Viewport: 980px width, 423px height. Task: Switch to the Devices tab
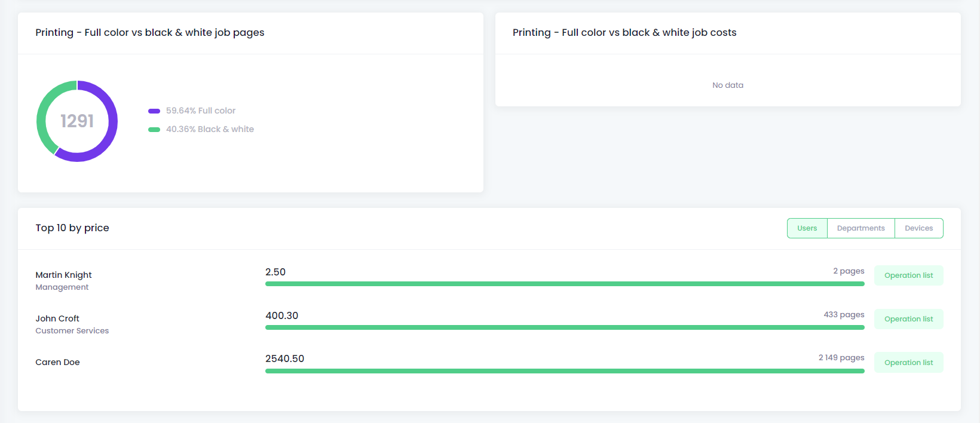[x=918, y=228]
